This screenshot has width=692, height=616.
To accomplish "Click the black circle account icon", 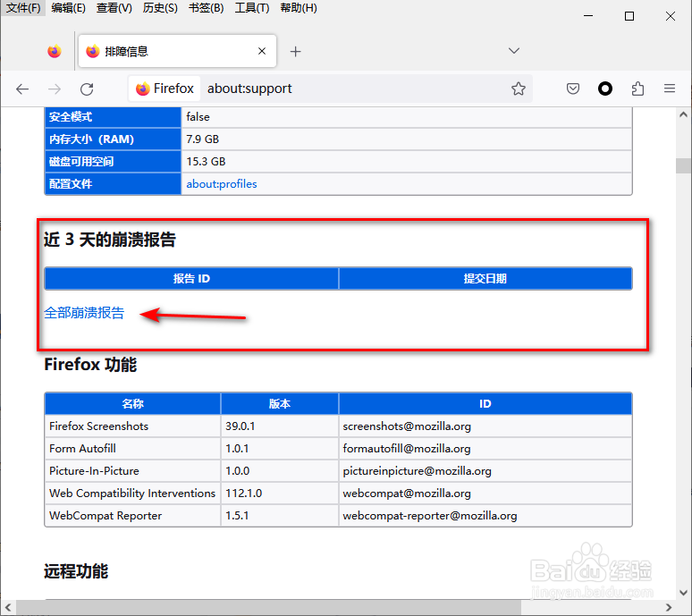I will pyautogui.click(x=605, y=89).
